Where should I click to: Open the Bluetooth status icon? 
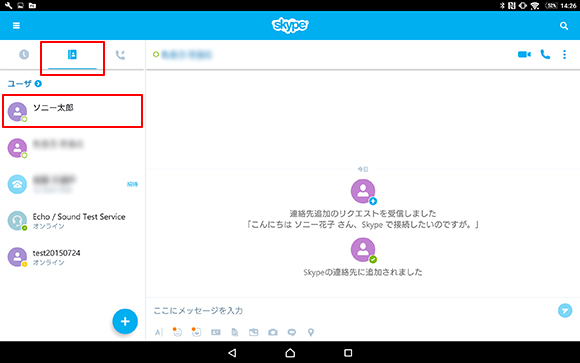502,6
